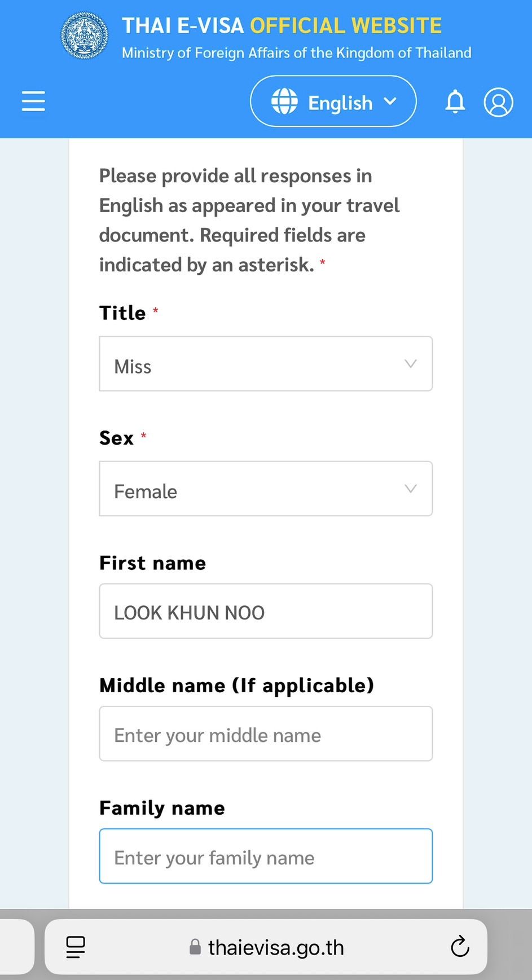
Task: Click the padlock icon beside the URL
Action: click(195, 947)
